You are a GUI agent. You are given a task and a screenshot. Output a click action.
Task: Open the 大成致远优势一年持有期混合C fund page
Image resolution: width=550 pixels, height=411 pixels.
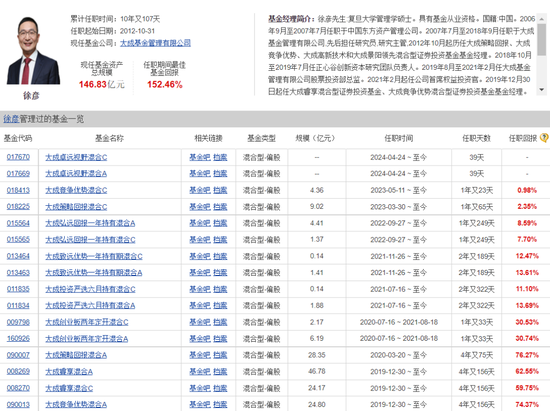coord(94,256)
